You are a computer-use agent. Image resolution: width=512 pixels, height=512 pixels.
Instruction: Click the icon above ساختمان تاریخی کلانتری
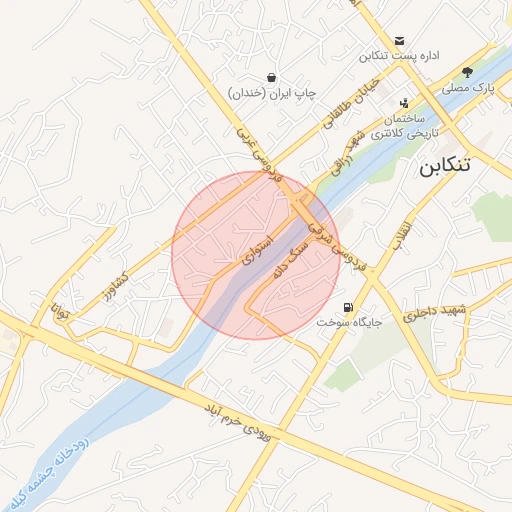pyautogui.click(x=404, y=103)
